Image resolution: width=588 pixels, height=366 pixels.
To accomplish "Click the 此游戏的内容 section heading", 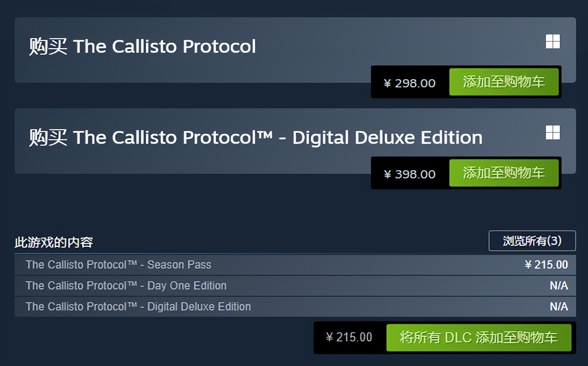I will click(x=53, y=243).
